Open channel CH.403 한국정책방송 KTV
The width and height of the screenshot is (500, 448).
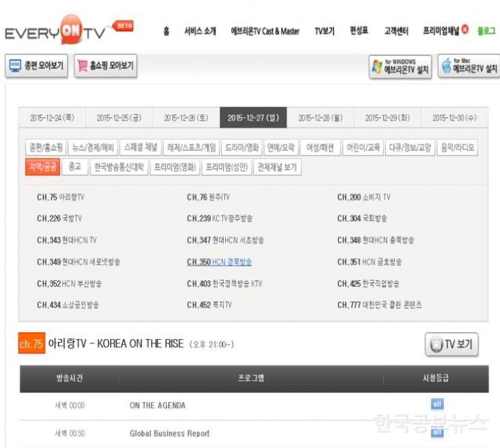pos(224,284)
